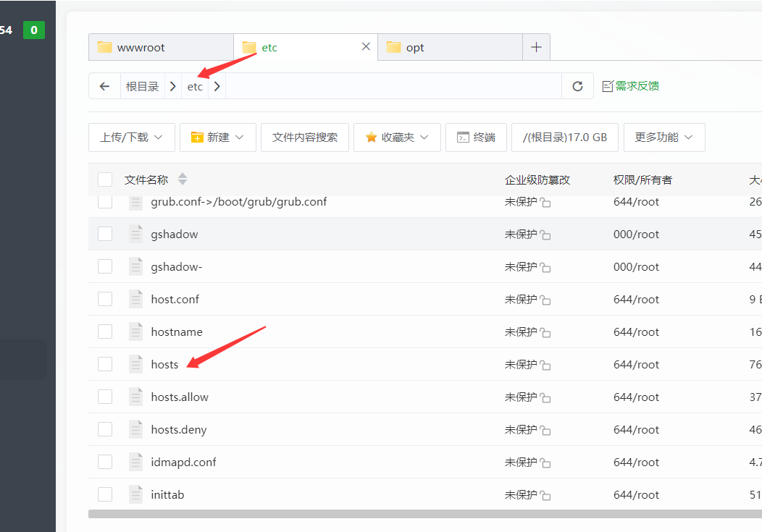Click the back arrow in path bar
The height and width of the screenshot is (532, 762).
104,86
